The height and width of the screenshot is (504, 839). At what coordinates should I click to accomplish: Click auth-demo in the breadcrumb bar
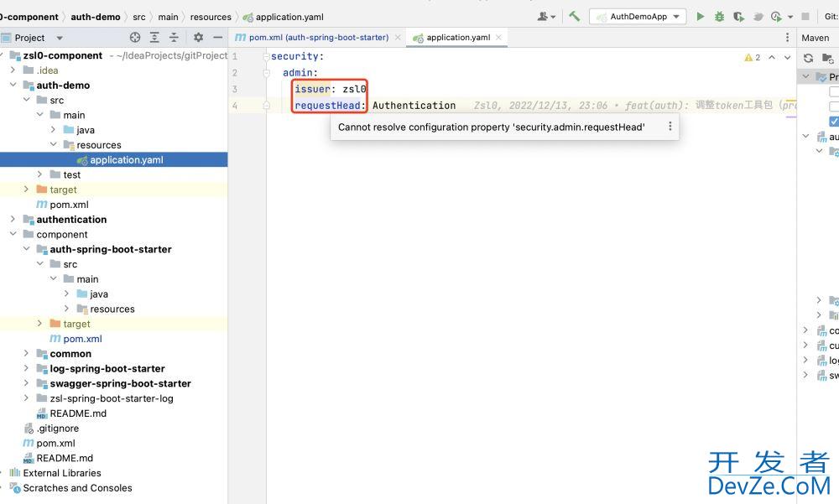click(x=96, y=17)
